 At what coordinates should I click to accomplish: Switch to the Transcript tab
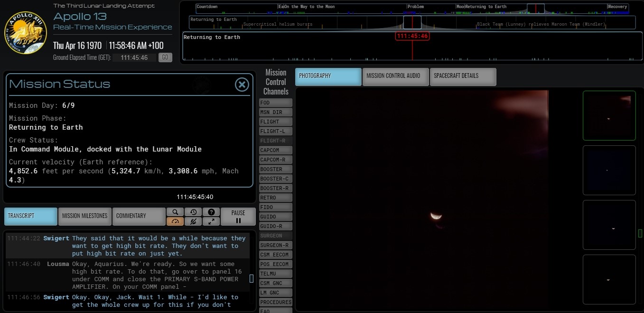pos(31,216)
